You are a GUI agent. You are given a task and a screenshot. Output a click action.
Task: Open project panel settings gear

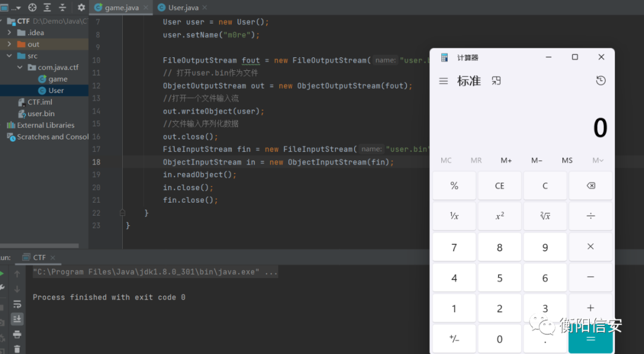(x=81, y=7)
